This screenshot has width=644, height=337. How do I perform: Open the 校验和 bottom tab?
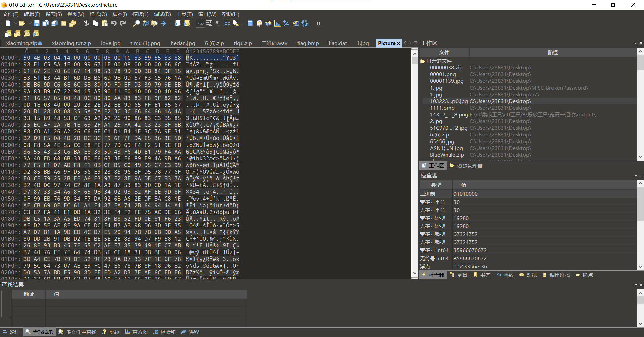coord(164,332)
